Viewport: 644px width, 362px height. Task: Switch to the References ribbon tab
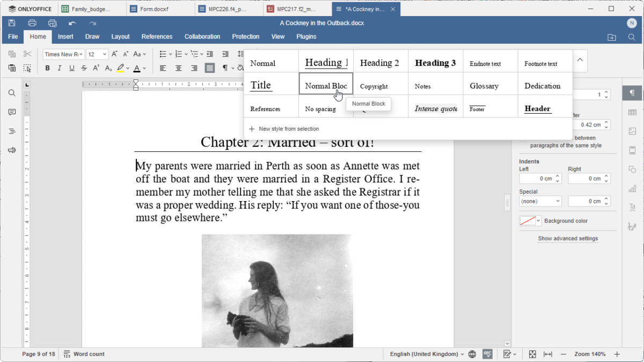pyautogui.click(x=157, y=36)
